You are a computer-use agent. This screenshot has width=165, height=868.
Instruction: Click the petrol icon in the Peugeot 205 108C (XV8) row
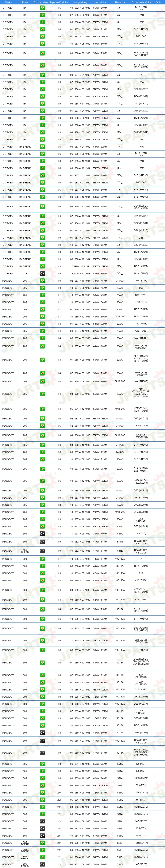click(x=42, y=281)
